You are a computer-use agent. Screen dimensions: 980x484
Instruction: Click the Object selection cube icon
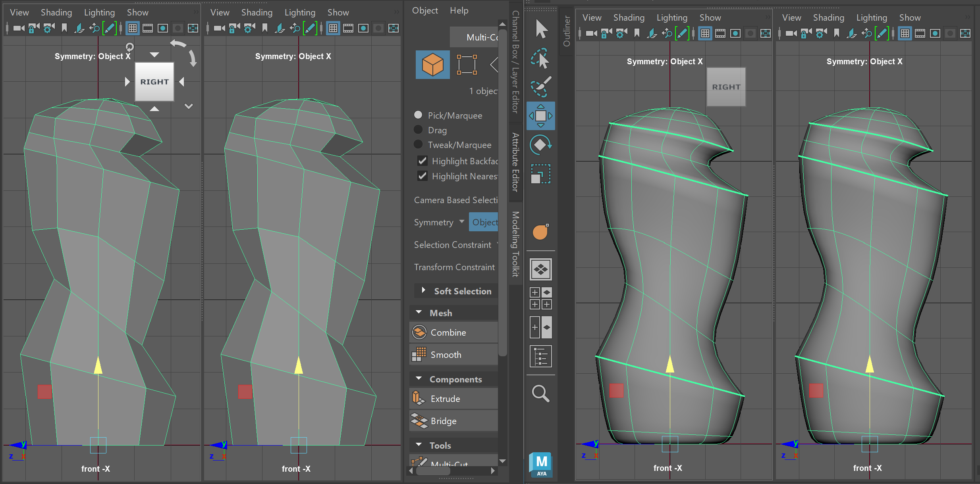[x=432, y=65]
